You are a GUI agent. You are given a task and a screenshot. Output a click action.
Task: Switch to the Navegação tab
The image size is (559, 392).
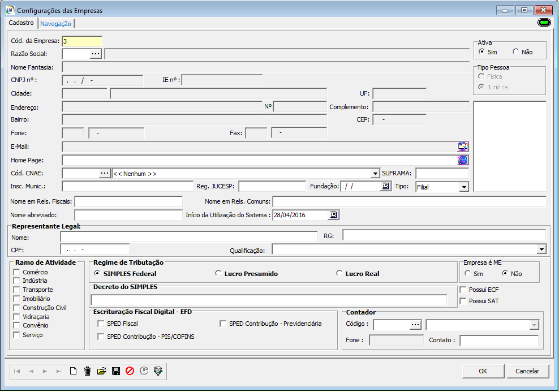point(55,24)
